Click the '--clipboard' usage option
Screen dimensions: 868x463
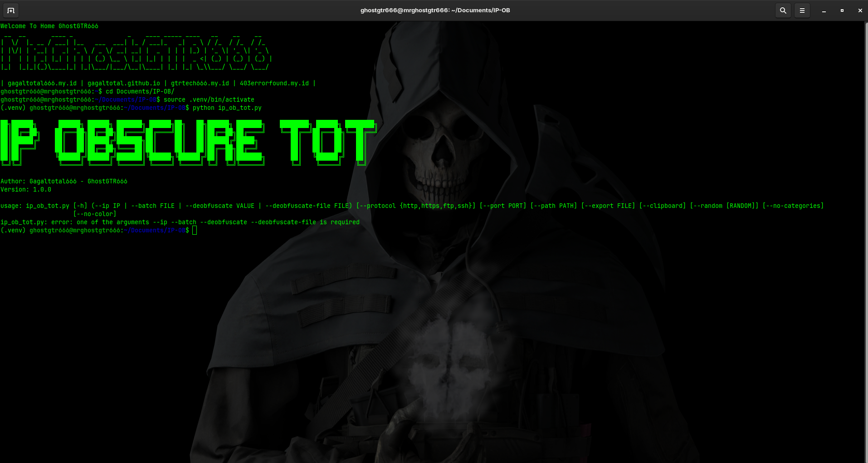point(663,206)
